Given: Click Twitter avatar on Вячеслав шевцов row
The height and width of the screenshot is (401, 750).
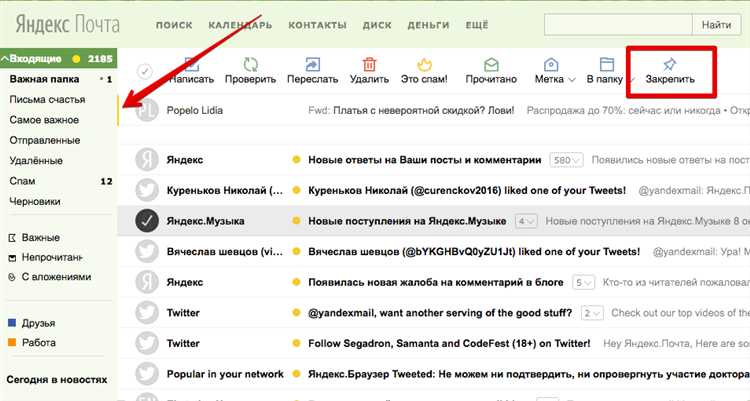Looking at the screenshot, I should (x=147, y=252).
